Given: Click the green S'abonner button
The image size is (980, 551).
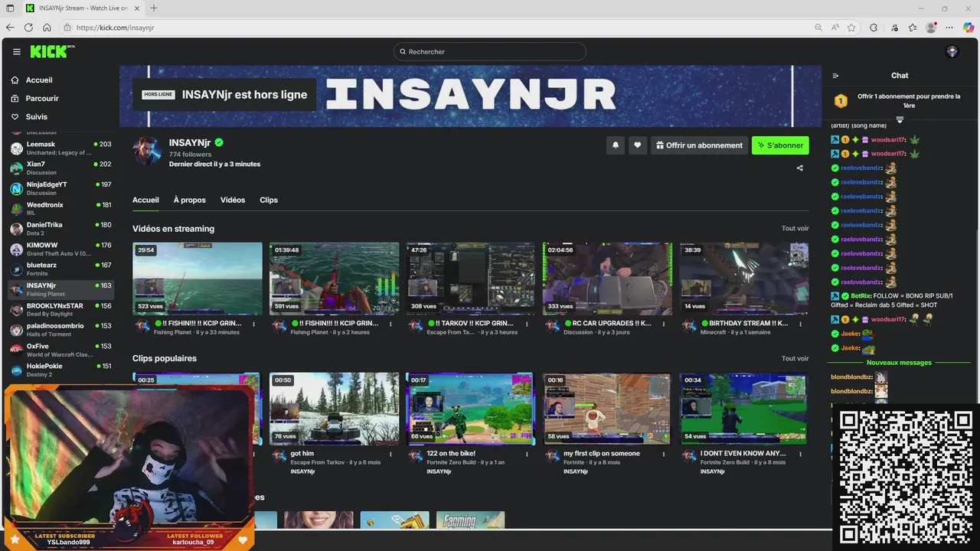Looking at the screenshot, I should click(x=780, y=145).
